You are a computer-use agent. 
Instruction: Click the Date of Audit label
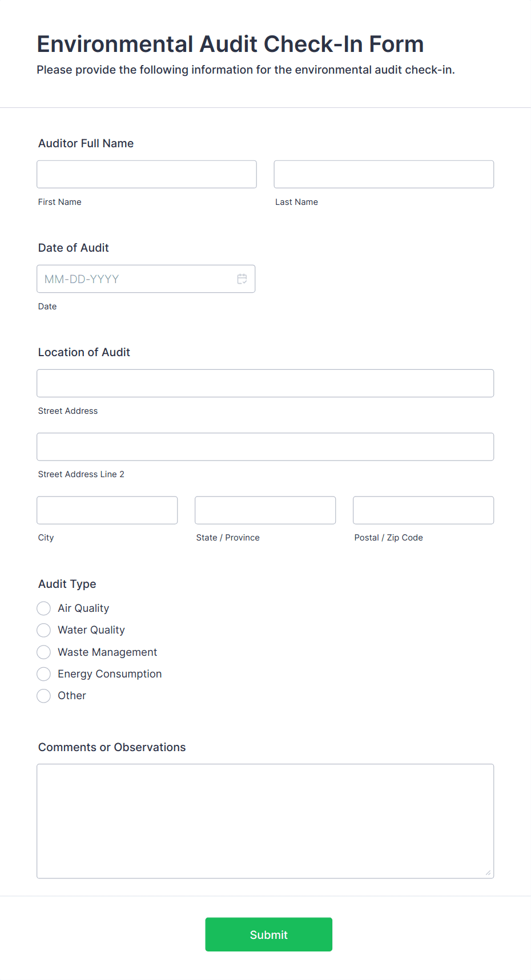[x=74, y=248]
